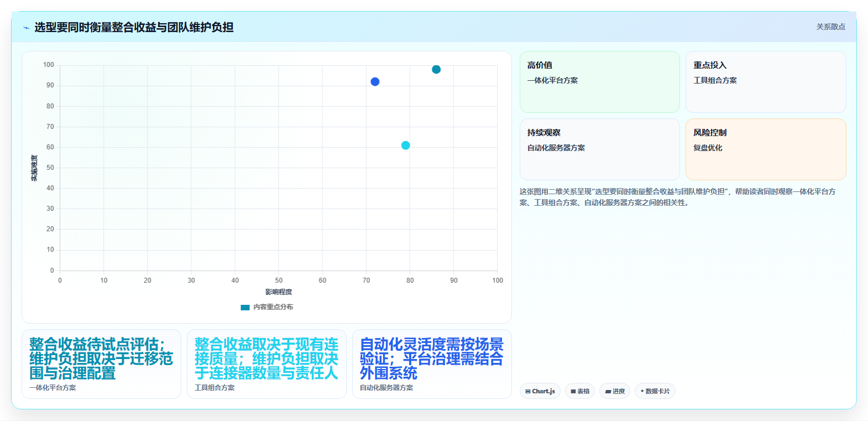The height and width of the screenshot is (421, 868).
Task: Click the 自动化灵活度需按场景验证 insight card
Action: [x=432, y=364]
